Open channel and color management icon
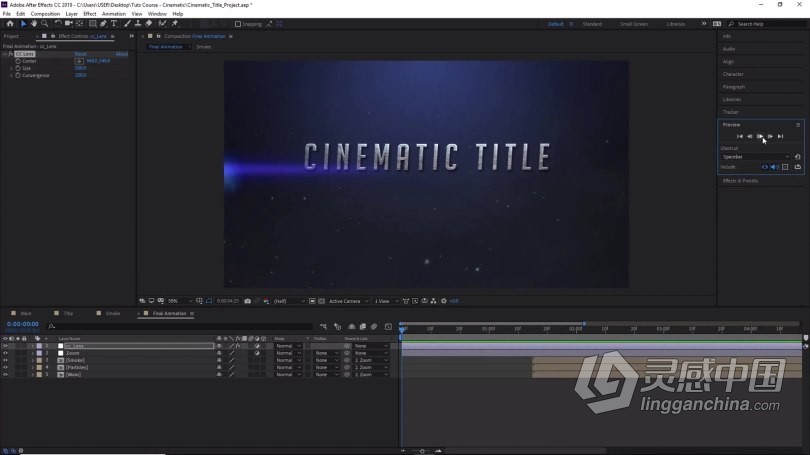This screenshot has height=455, width=810. click(266, 301)
